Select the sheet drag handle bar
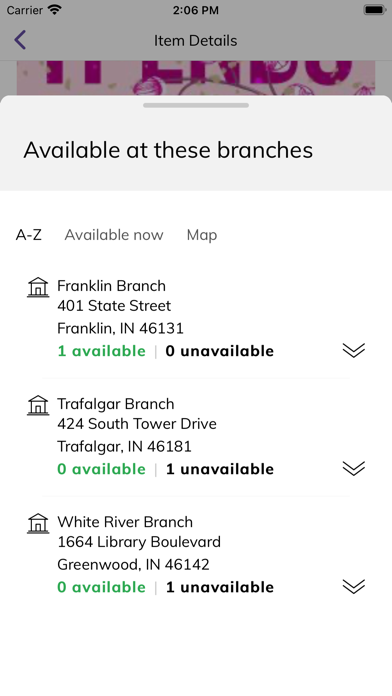 (196, 105)
